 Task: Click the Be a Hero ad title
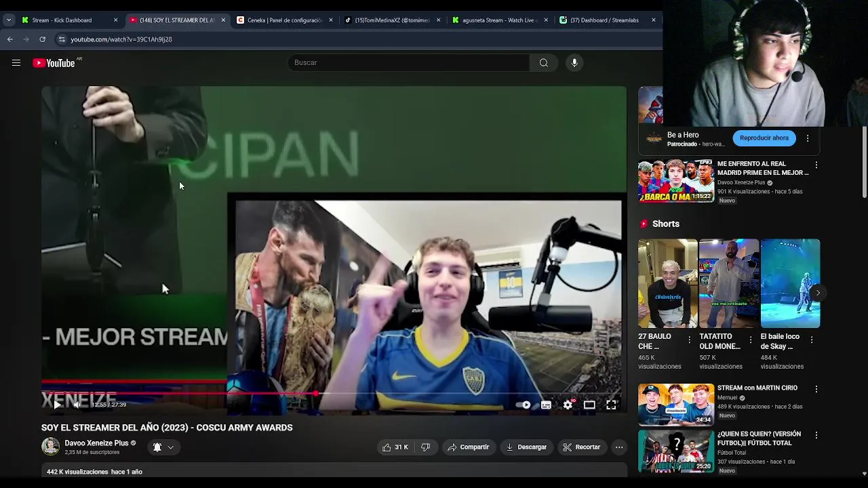683,135
